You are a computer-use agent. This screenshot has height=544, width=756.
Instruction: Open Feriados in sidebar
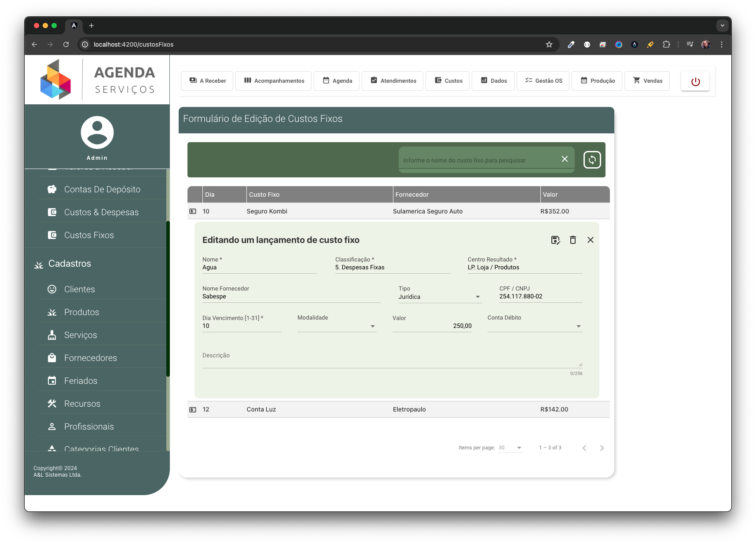click(102, 381)
